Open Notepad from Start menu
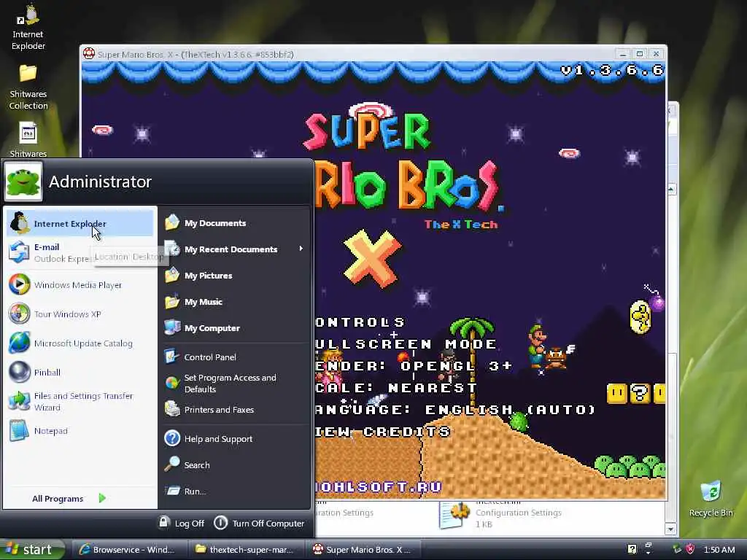This screenshot has height=560, width=747. [80, 431]
